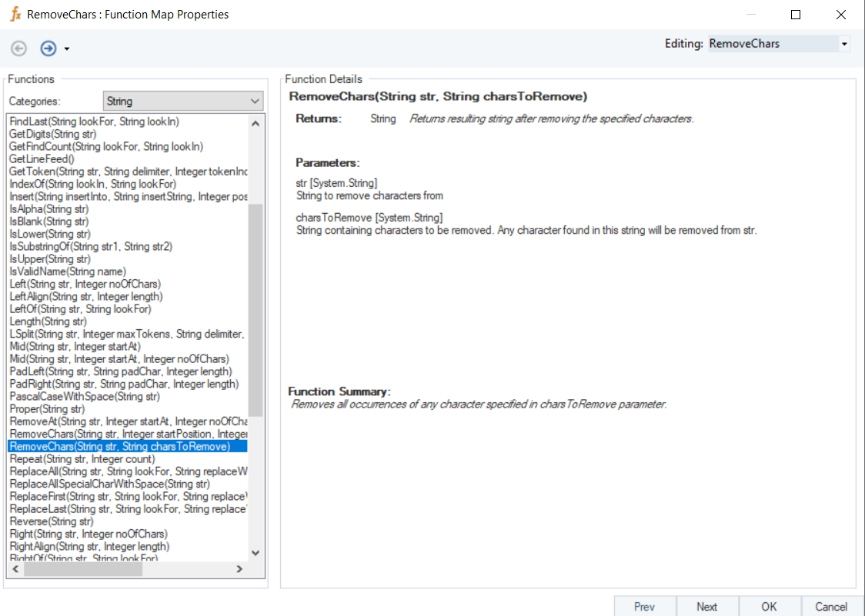Screen dimensions: 865x616
Task: Select PascalCaseWithSpace(String str) entry
Action: [x=85, y=397]
